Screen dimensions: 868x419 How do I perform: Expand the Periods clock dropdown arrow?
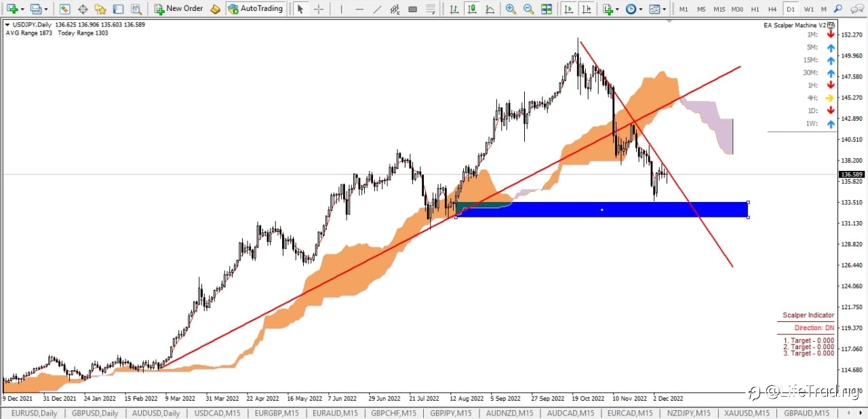pyautogui.click(x=641, y=9)
